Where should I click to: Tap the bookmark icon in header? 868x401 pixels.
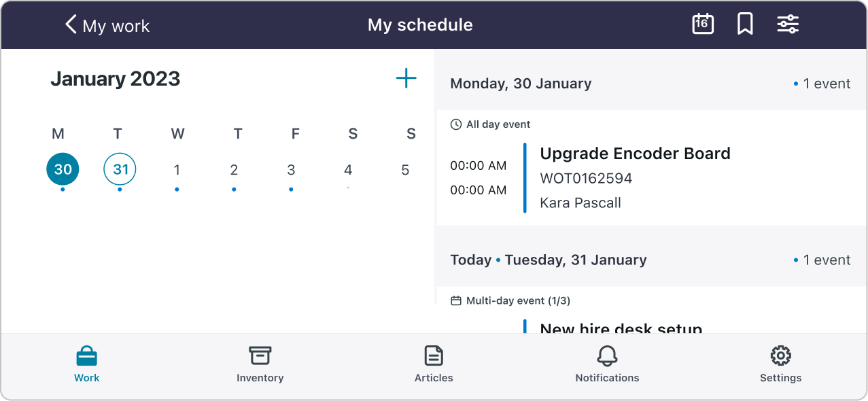point(745,24)
